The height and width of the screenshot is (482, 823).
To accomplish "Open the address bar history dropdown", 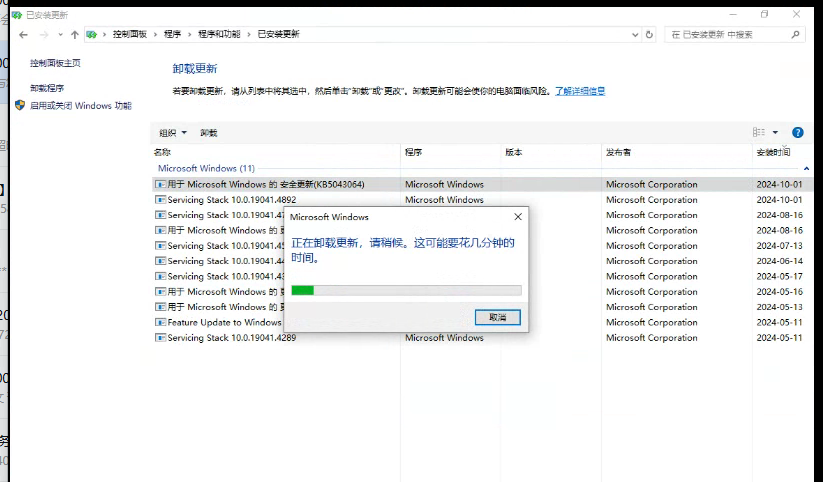I will tap(635, 34).
